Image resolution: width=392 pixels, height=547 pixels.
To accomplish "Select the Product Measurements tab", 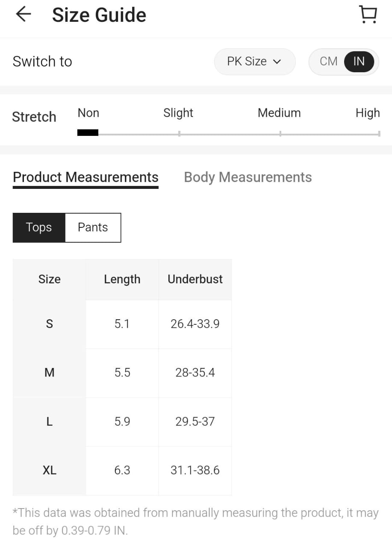I will 85,177.
